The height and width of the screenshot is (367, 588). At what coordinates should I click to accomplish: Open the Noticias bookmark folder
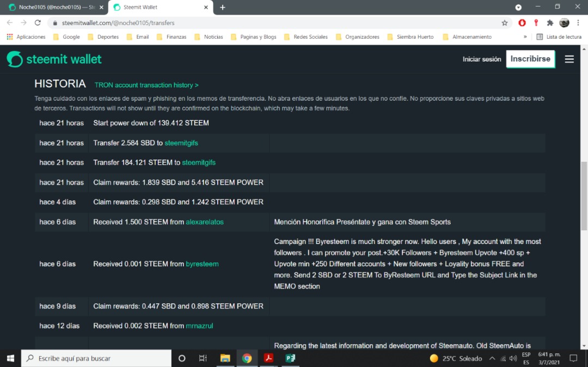coord(209,36)
